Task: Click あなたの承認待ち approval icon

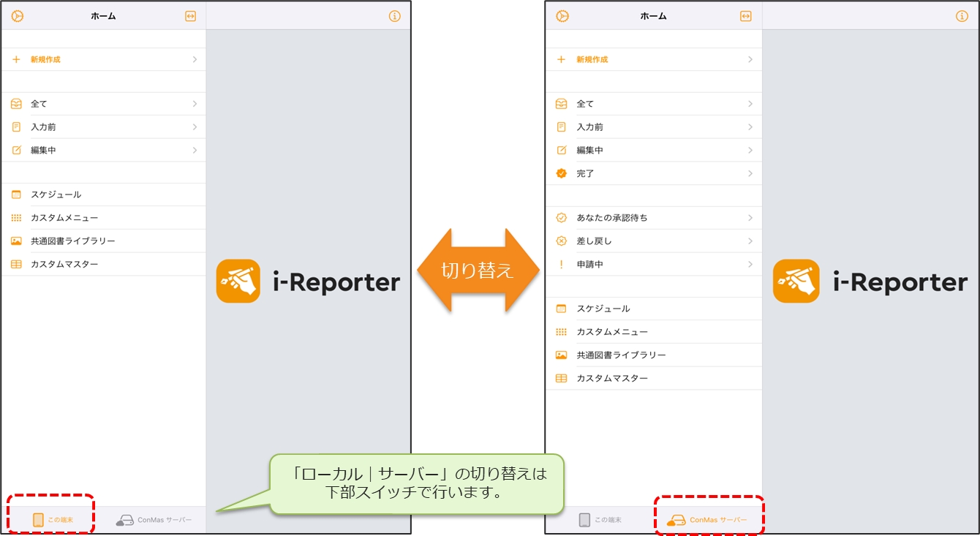Action: (562, 218)
